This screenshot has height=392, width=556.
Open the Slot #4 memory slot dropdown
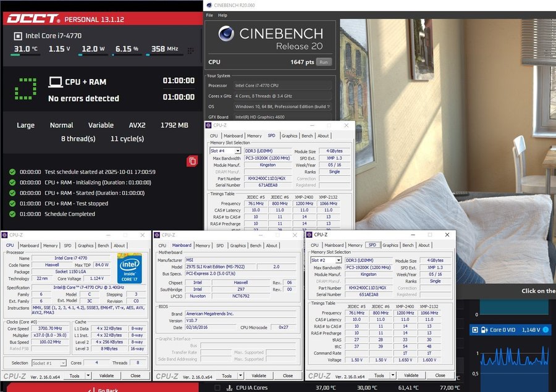click(x=226, y=151)
